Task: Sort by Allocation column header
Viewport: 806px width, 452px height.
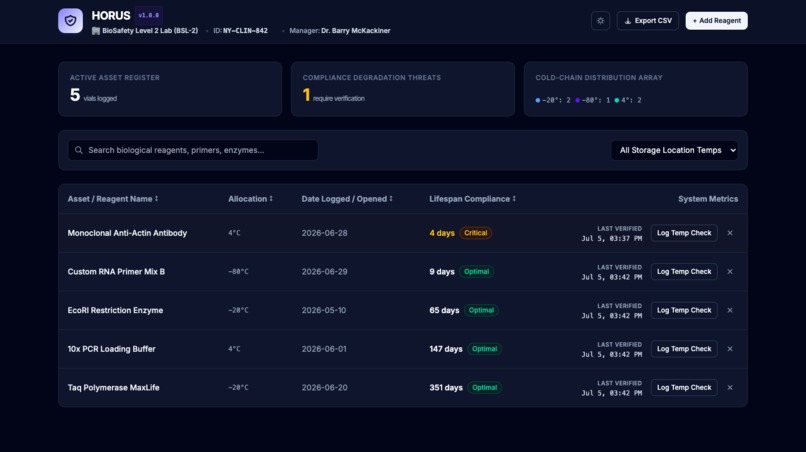Action: tap(250, 199)
